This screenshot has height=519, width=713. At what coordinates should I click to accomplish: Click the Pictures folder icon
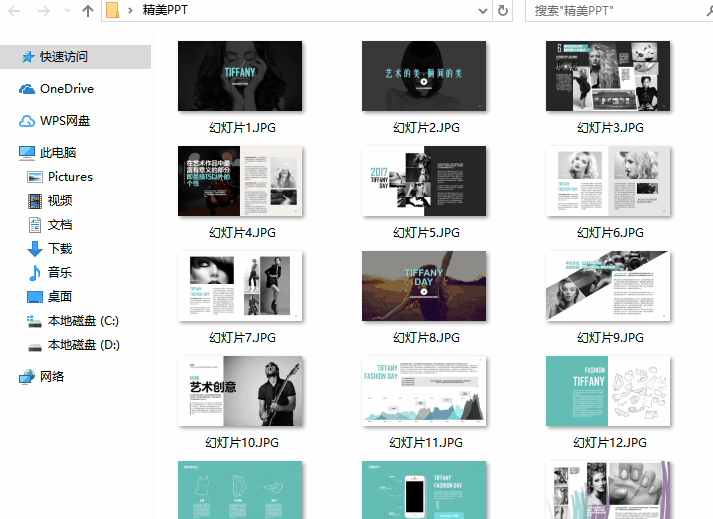[35, 177]
